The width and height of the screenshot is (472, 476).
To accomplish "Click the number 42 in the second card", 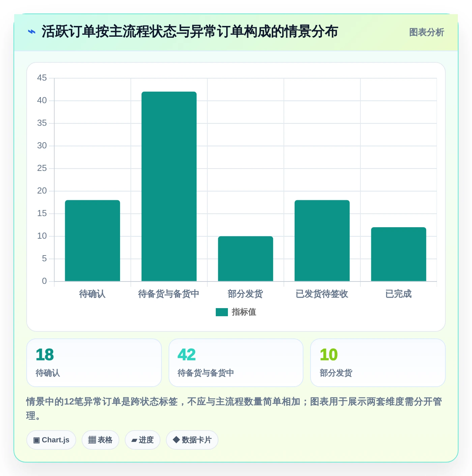I will coord(186,355).
